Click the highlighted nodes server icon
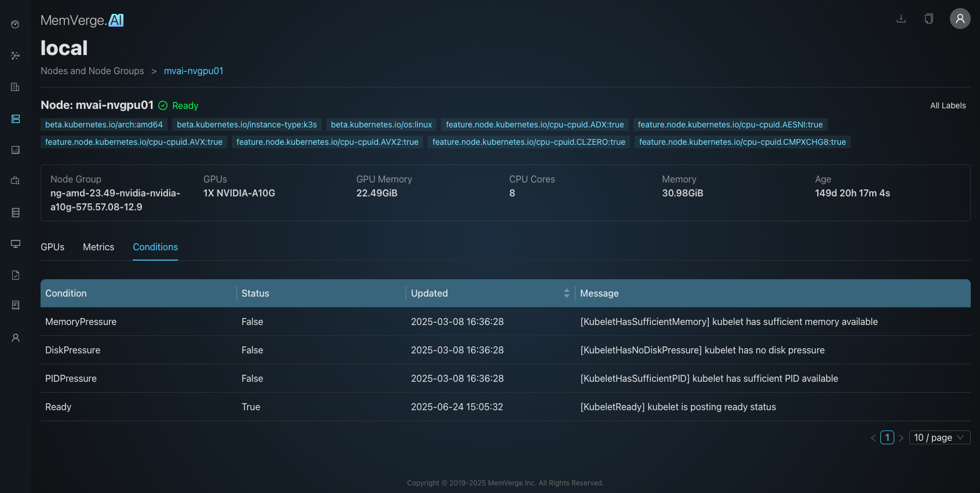Screen dimensions: 980x493 point(16,119)
